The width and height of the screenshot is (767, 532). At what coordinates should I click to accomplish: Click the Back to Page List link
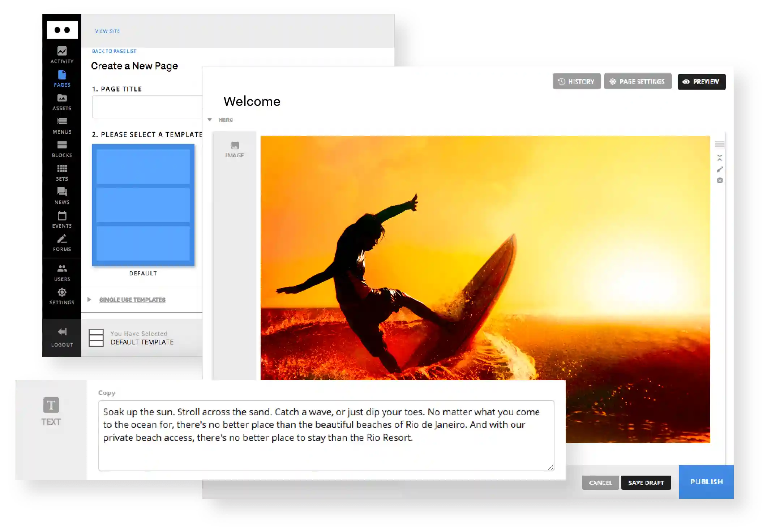[x=114, y=51]
